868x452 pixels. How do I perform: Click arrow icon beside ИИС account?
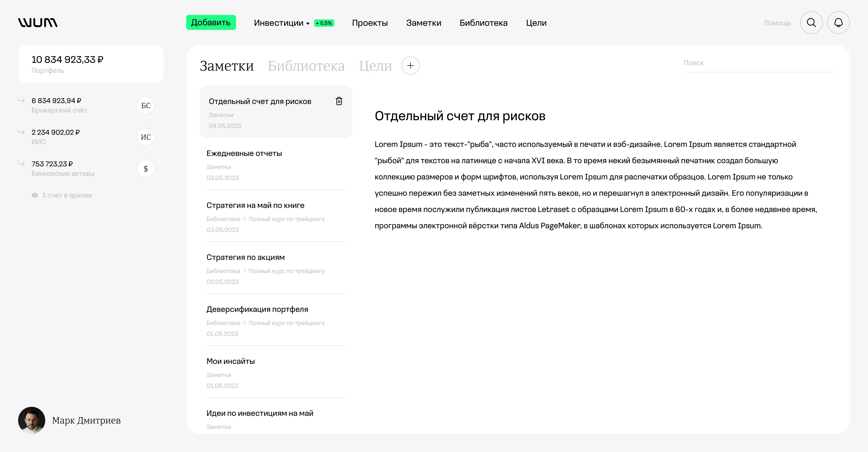(x=21, y=132)
